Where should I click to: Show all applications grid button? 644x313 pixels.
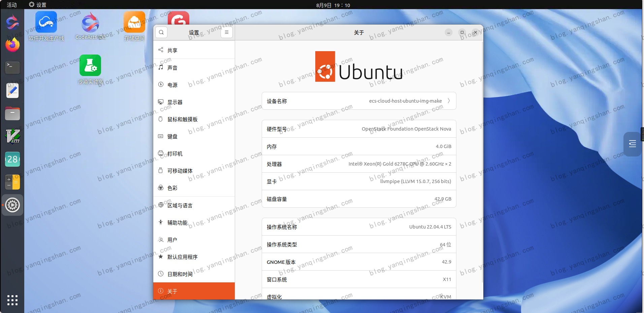click(x=12, y=300)
